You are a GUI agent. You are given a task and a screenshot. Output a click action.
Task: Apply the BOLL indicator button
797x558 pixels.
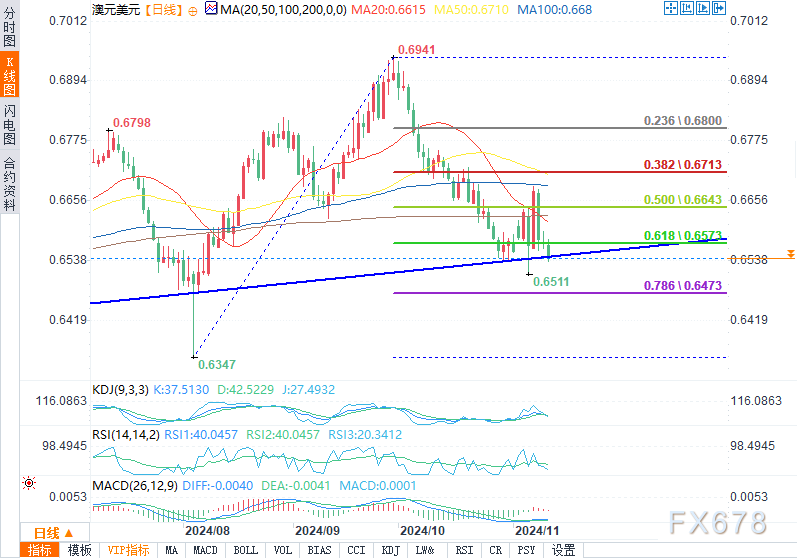[246, 550]
